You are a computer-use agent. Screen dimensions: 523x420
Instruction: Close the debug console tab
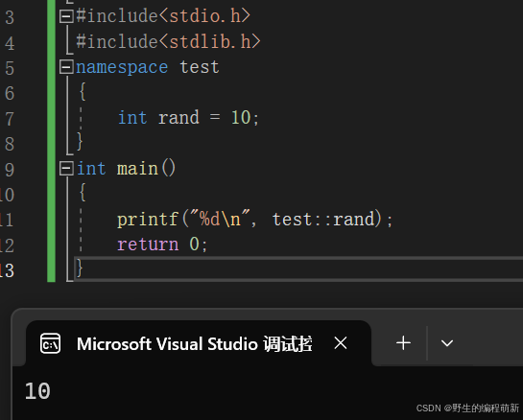(341, 343)
